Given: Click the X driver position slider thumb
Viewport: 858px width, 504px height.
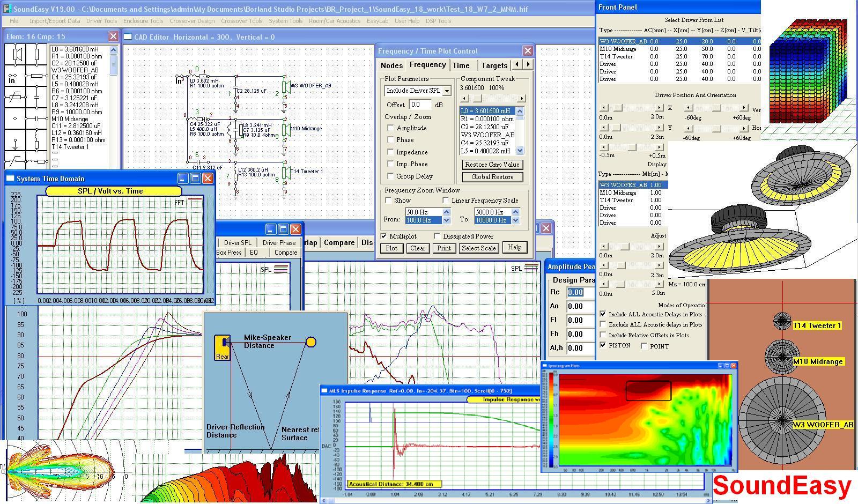Looking at the screenshot, I should 618,108.
